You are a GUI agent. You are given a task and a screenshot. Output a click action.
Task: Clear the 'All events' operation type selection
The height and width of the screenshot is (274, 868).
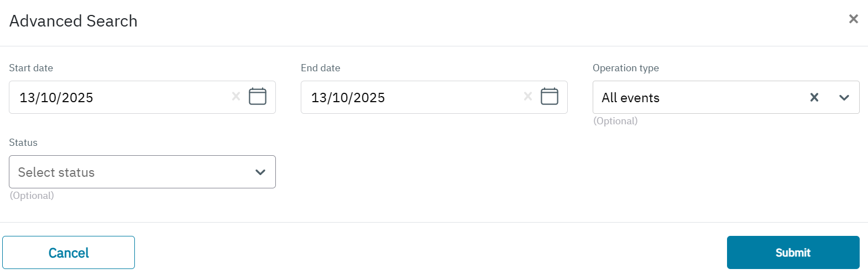point(814,98)
